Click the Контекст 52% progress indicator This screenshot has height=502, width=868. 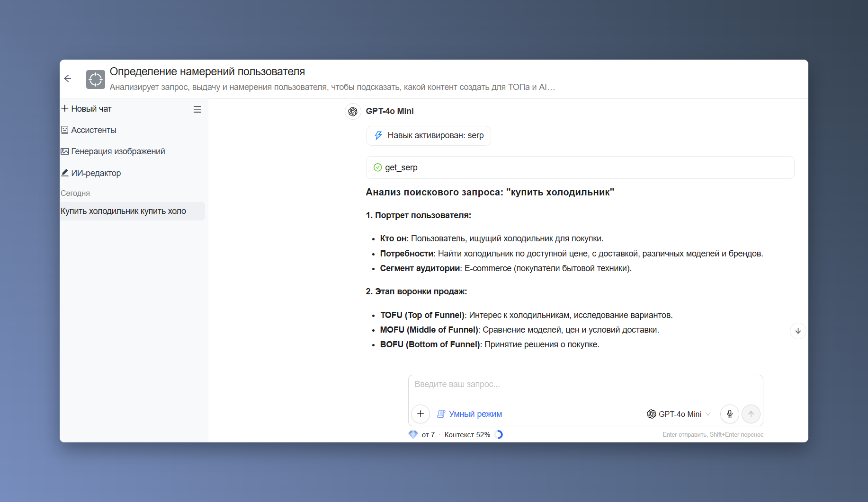coord(474,434)
